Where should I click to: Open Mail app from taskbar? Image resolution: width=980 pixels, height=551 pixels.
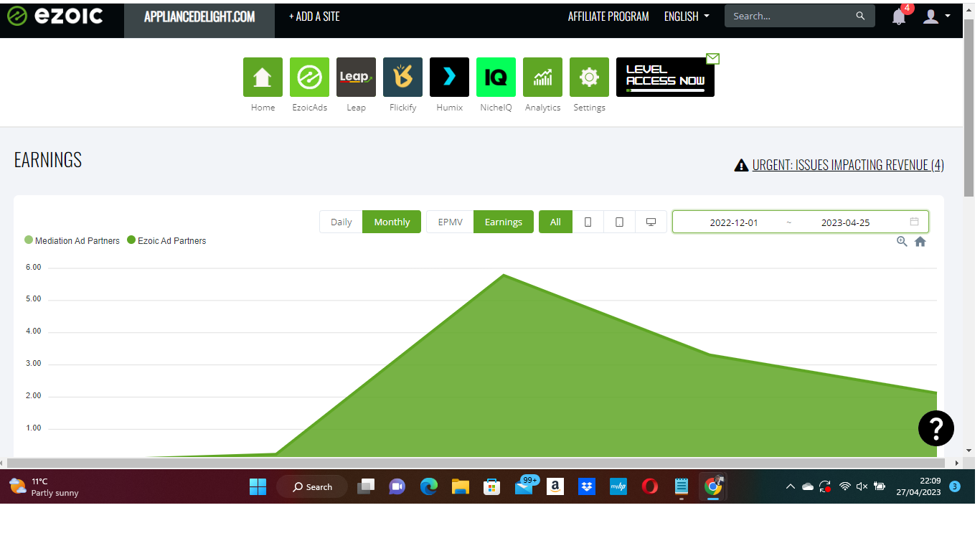click(x=524, y=486)
